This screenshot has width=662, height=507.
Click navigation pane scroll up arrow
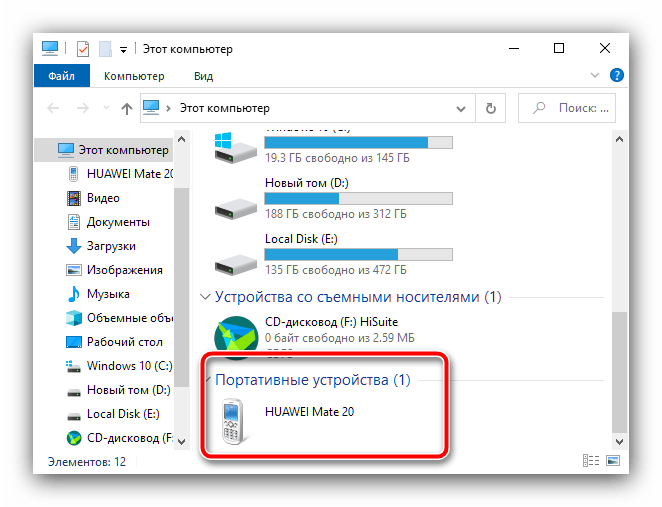tap(182, 139)
